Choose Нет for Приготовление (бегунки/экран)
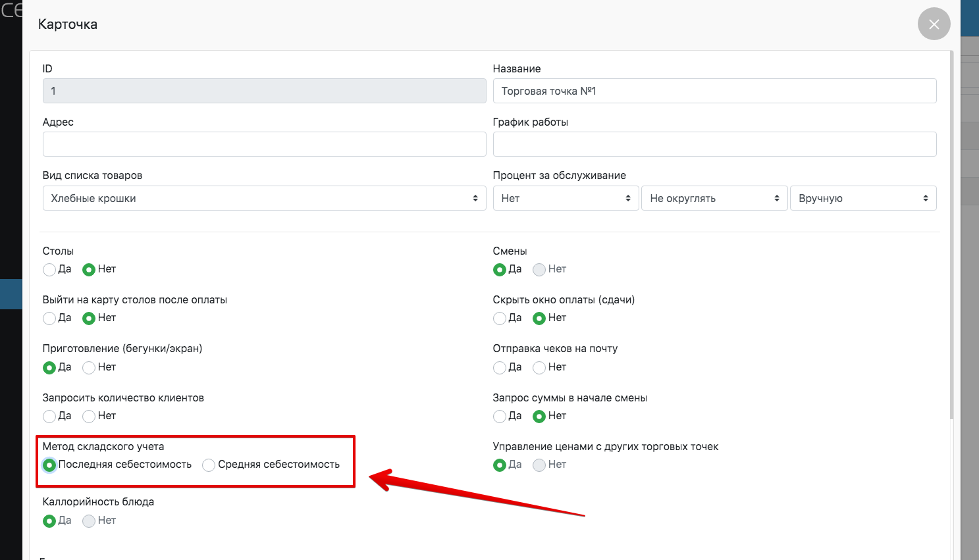Viewport: 979px width, 560px height. point(89,368)
